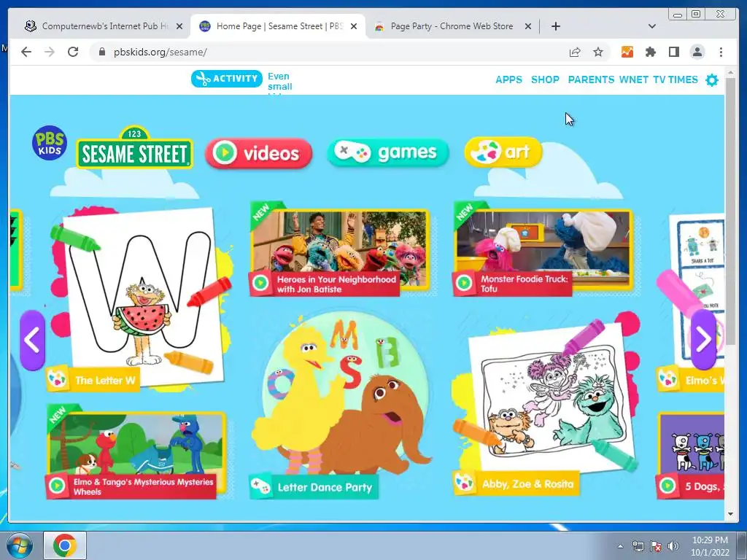This screenshot has width=747, height=560.
Task: Open Chrome's three-dot menu
Action: pos(721,52)
